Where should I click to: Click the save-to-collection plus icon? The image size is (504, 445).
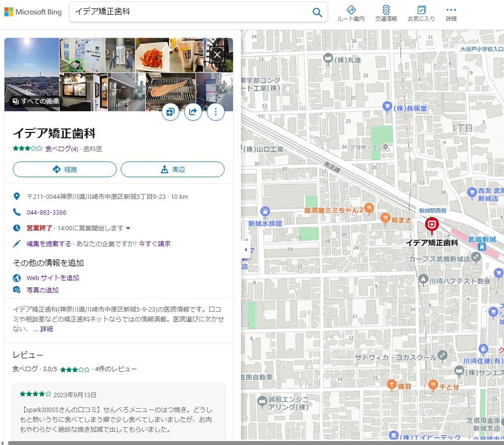click(170, 112)
